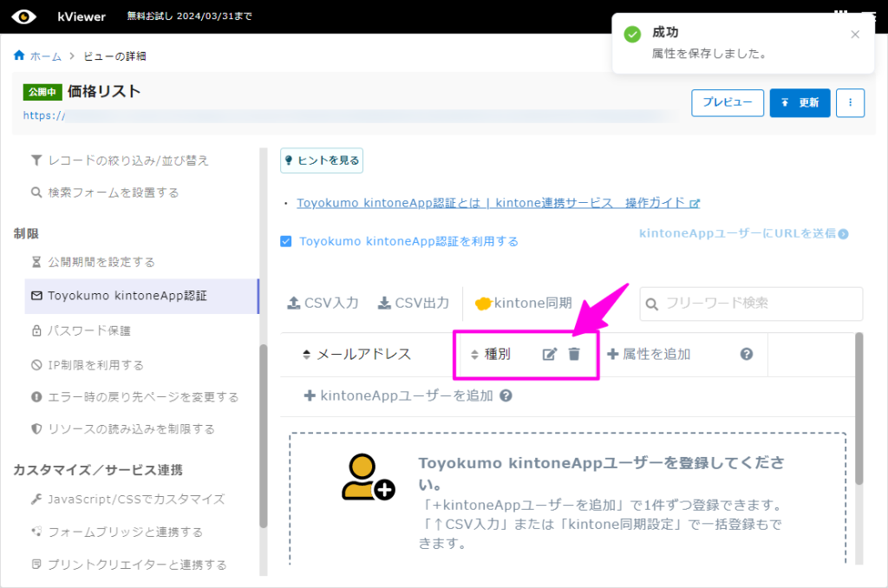
Task: Open JavaScript/CSSでカスタマイズ settings
Action: click(x=128, y=499)
